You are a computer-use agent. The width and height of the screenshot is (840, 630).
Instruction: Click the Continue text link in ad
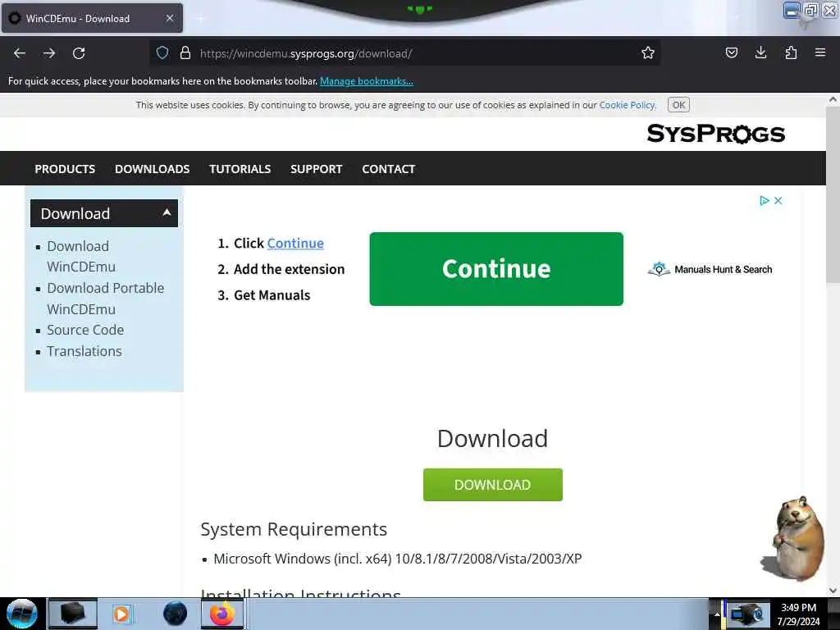click(x=295, y=243)
